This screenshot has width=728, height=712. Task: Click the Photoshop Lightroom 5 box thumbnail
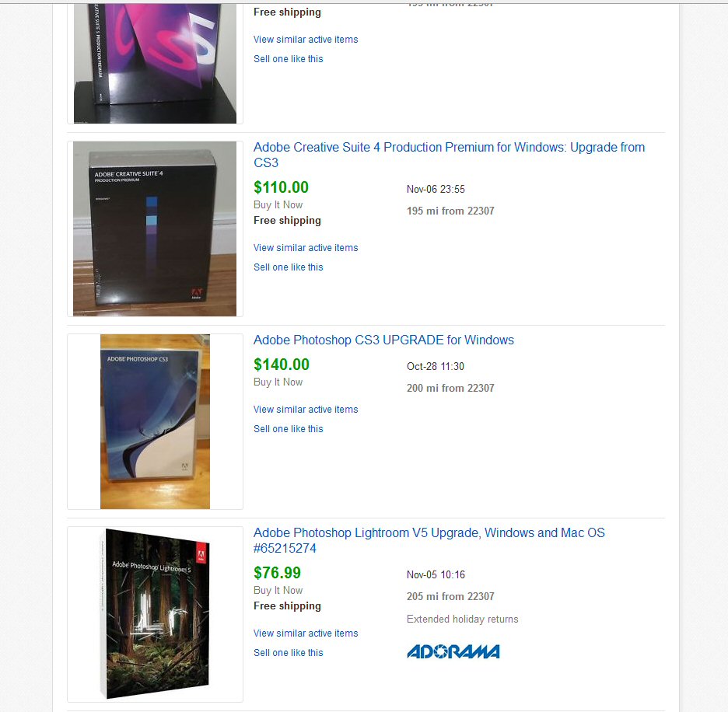[155, 614]
